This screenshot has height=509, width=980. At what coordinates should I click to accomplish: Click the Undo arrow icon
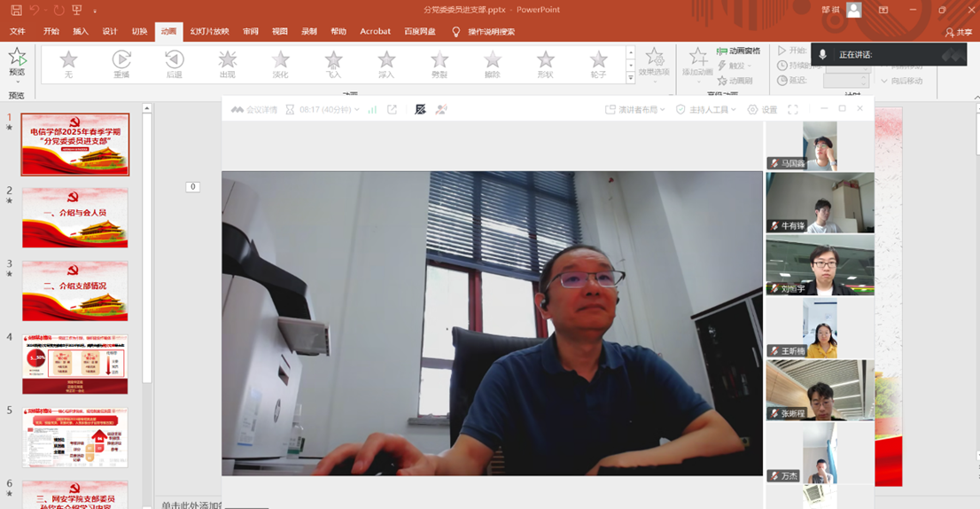35,10
